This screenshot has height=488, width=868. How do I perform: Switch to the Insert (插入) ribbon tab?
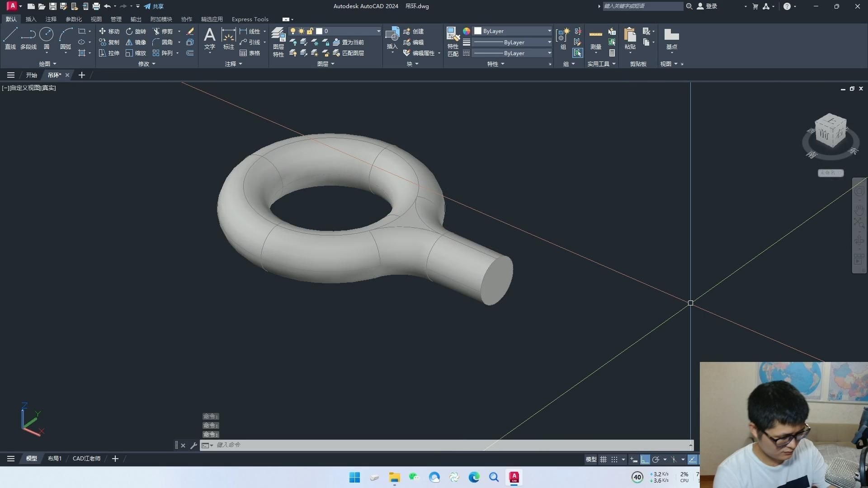(31, 19)
